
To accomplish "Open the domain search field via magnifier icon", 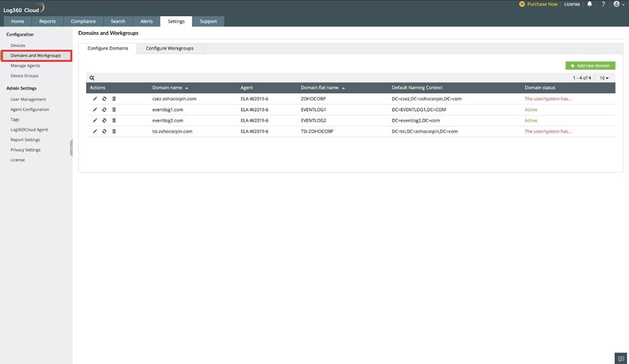I will coord(92,77).
